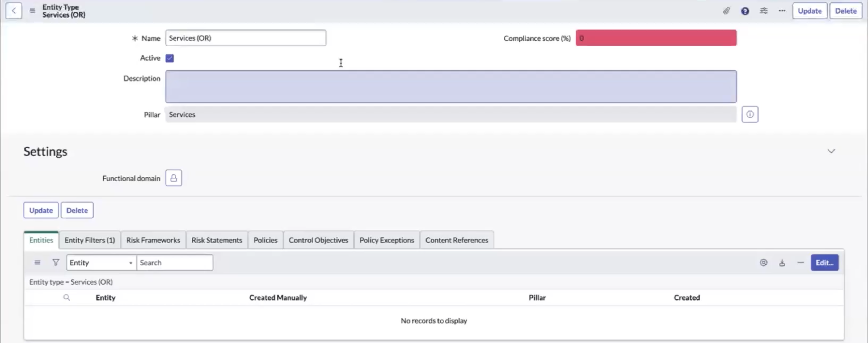Sort by the Created column header
868x343 pixels.
(x=687, y=298)
